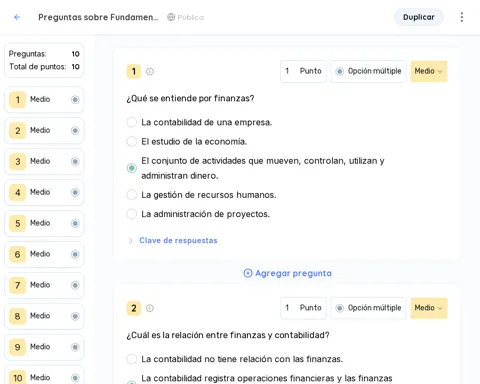This screenshot has height=384, width=480.
Task: Go back using the left arrow icon
Action: tap(17, 17)
